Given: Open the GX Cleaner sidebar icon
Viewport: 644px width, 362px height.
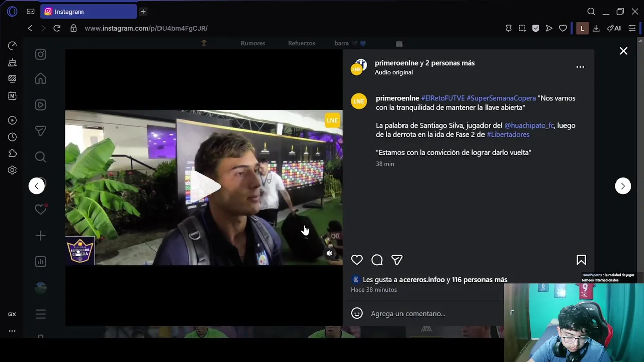Looking at the screenshot, I should pyautogui.click(x=12, y=63).
